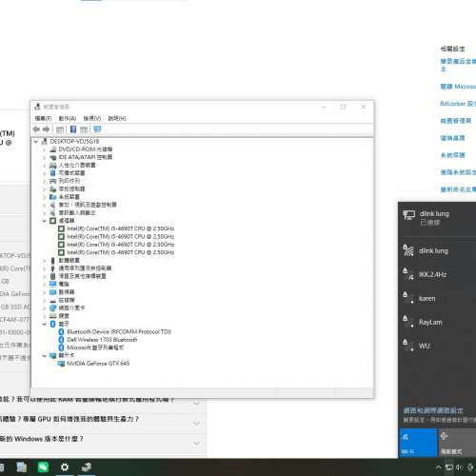476x476 pixels.
Task: Click the connected dlink lung monitor icon
Action: pos(409,215)
